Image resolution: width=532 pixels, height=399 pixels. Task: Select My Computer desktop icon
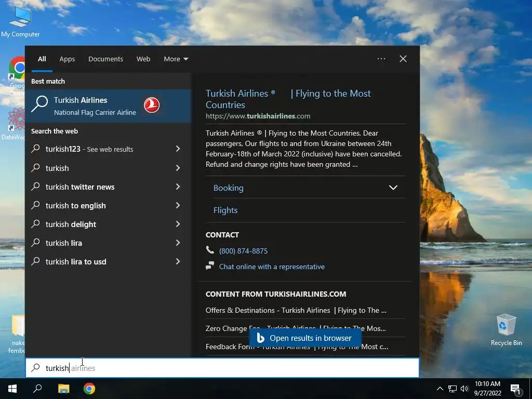[x=20, y=21]
